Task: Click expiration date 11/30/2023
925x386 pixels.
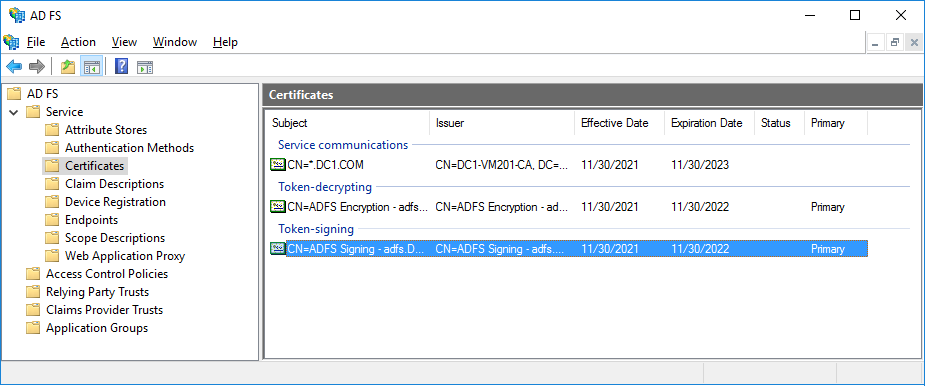Action: tap(700, 165)
